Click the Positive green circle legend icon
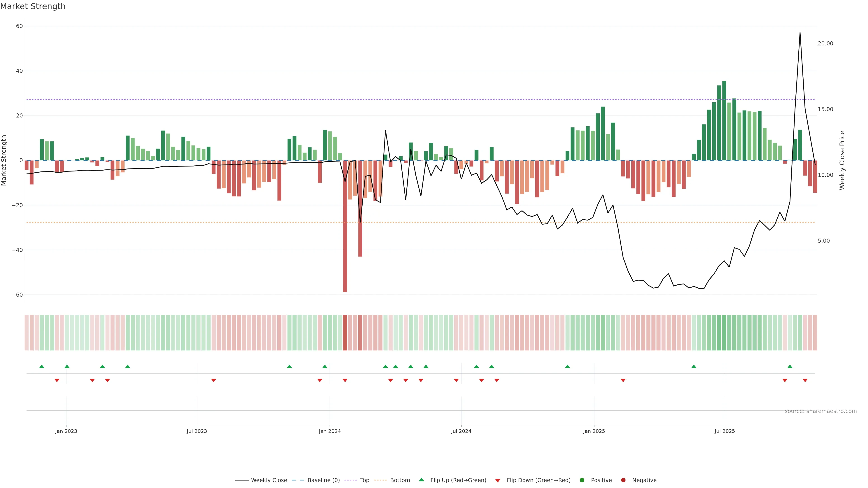 tap(582, 480)
